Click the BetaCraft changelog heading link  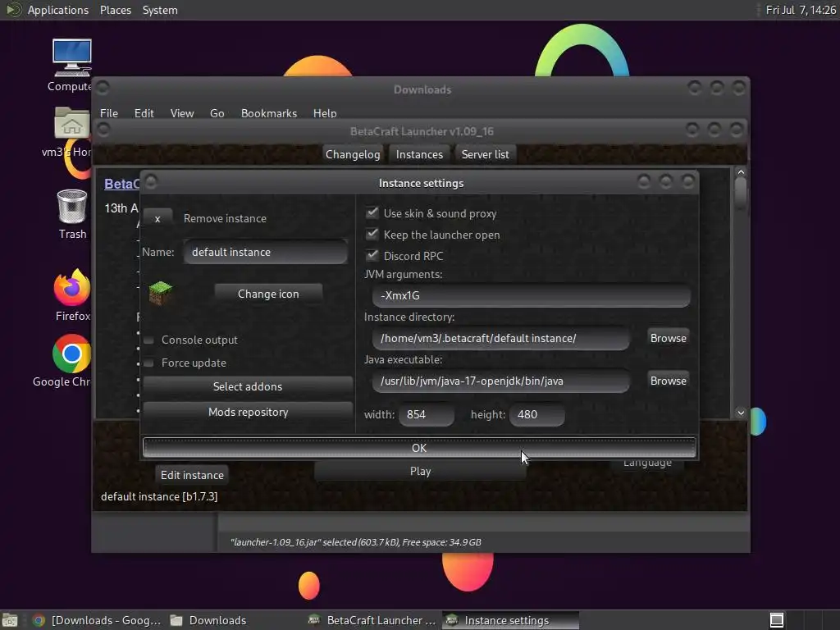[121, 184]
